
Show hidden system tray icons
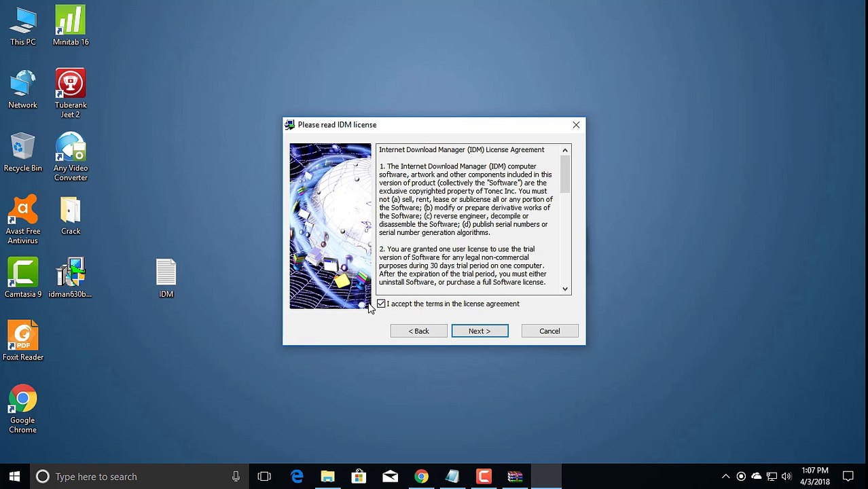[x=725, y=476]
